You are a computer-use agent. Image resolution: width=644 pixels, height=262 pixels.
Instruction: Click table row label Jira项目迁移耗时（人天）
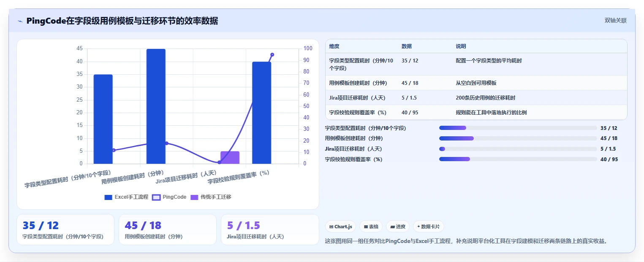[x=357, y=98]
